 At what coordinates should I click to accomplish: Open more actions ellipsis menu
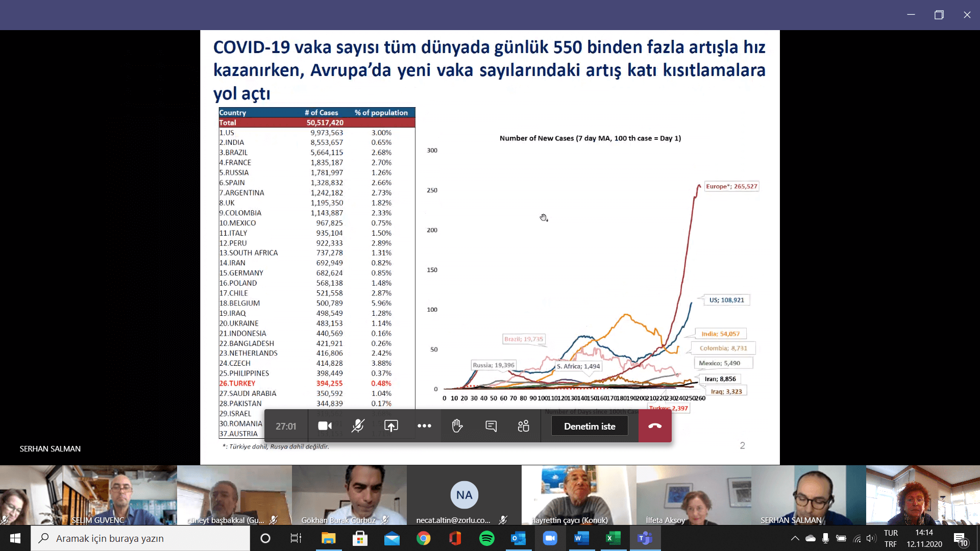424,426
